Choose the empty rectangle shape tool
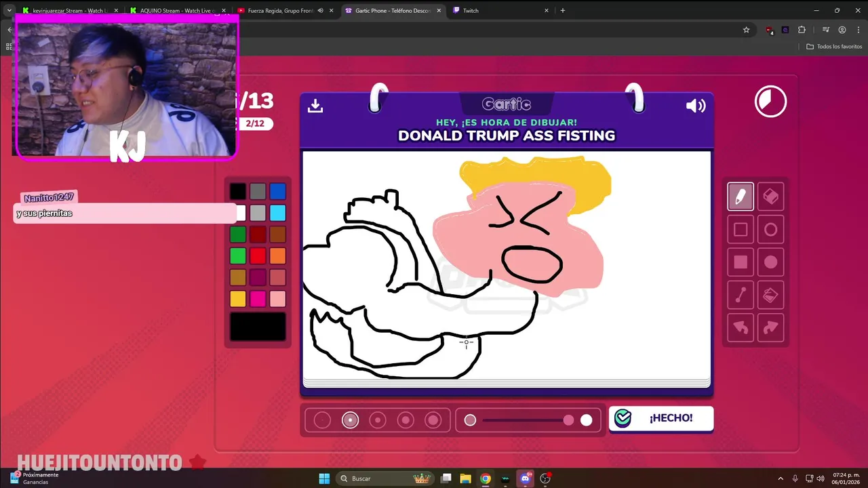 (x=741, y=230)
